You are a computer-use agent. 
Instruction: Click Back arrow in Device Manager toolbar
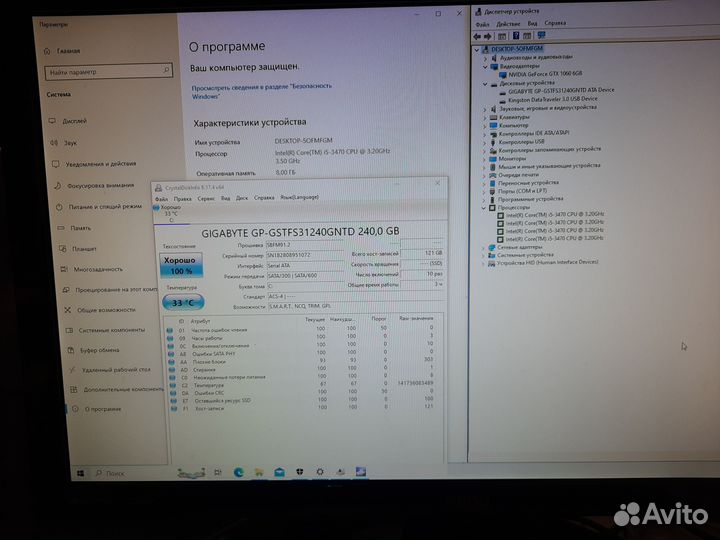pos(477,36)
